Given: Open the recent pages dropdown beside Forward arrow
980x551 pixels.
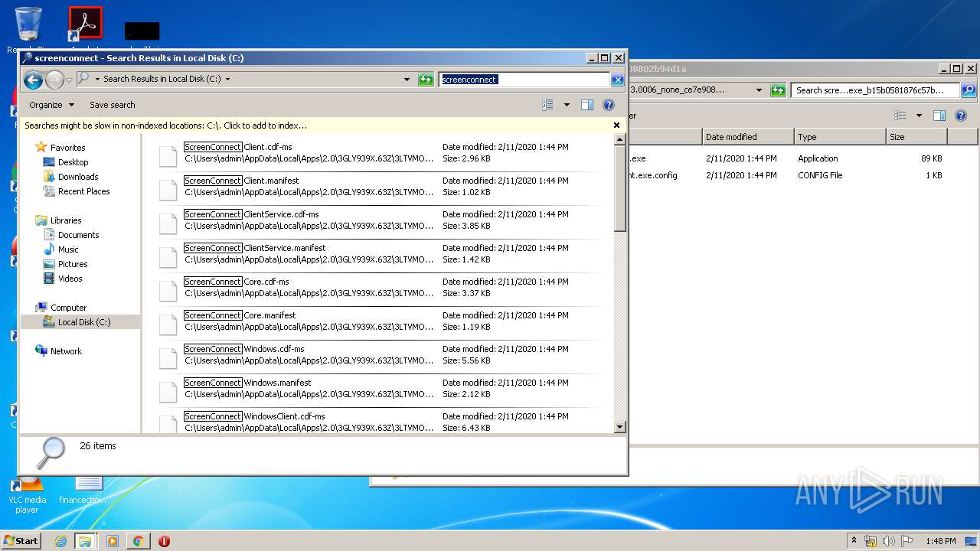Looking at the screenshot, I should (x=69, y=79).
